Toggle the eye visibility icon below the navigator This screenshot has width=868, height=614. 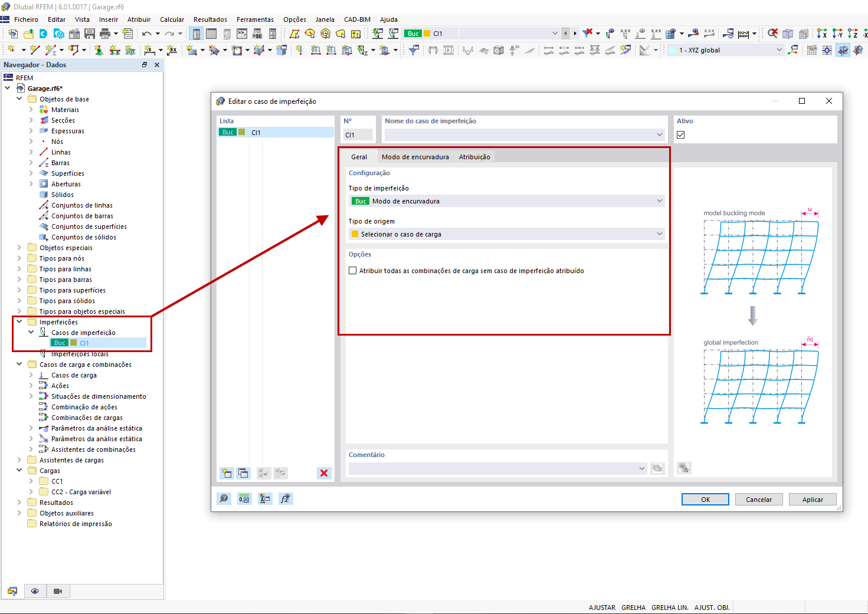tap(35, 591)
